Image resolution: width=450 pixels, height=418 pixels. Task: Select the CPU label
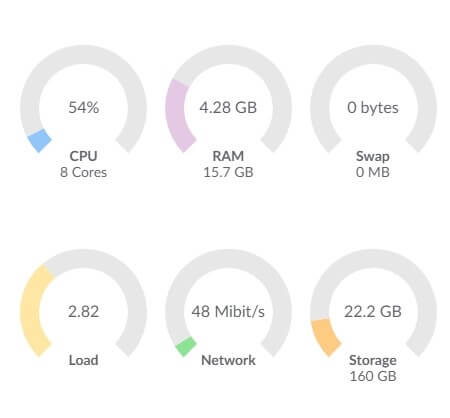coord(84,156)
